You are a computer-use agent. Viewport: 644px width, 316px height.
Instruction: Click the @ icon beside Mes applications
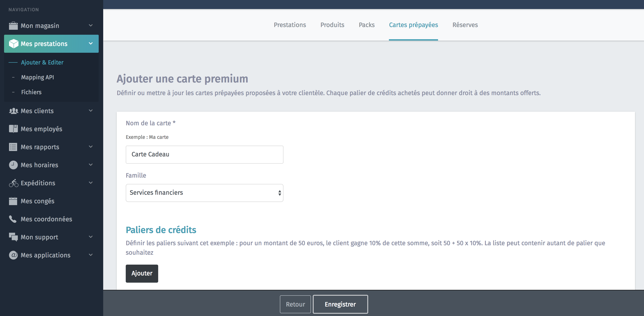pos(13,255)
